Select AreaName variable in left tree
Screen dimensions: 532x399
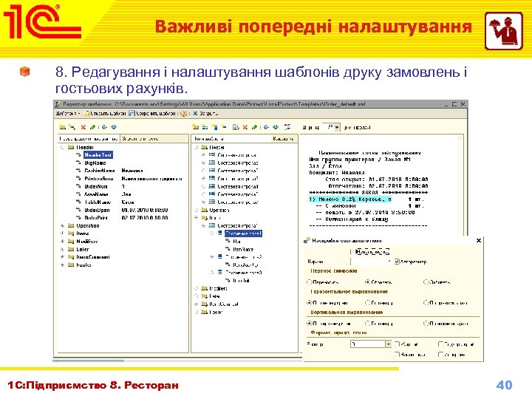96,194
